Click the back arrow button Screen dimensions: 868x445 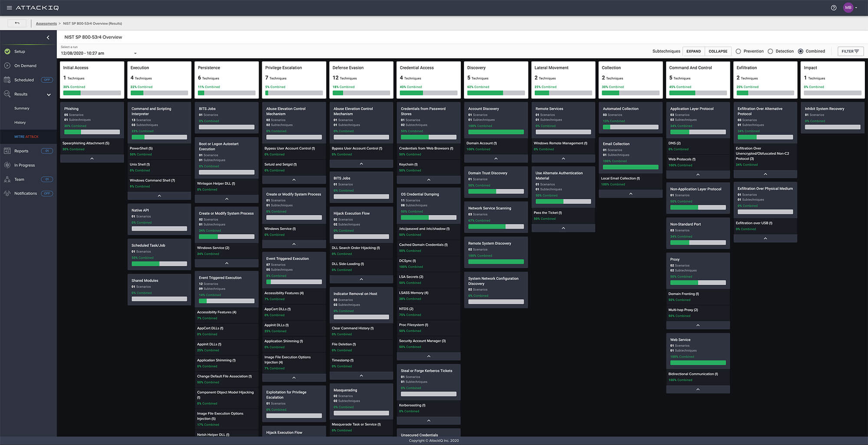17,23
